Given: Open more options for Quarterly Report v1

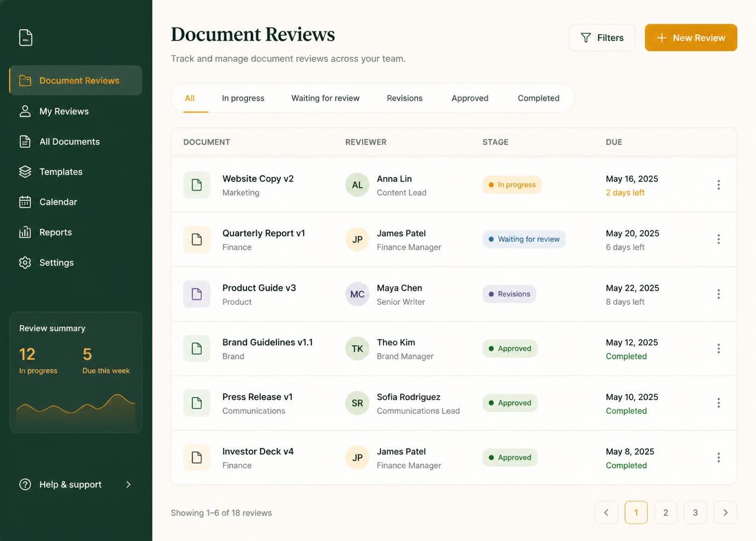Looking at the screenshot, I should click(718, 239).
